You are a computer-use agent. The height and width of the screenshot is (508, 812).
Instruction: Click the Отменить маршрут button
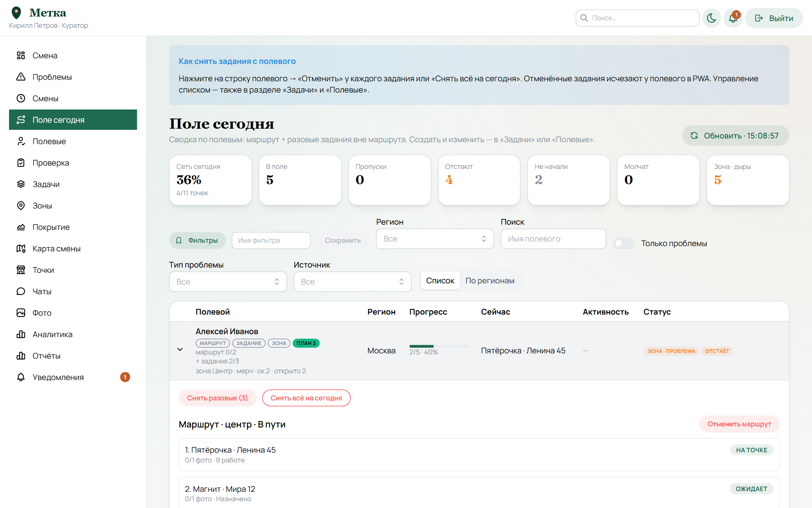739,424
